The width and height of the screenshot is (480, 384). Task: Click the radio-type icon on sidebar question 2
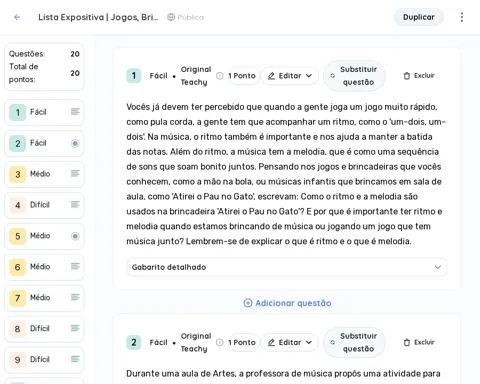pyautogui.click(x=75, y=143)
